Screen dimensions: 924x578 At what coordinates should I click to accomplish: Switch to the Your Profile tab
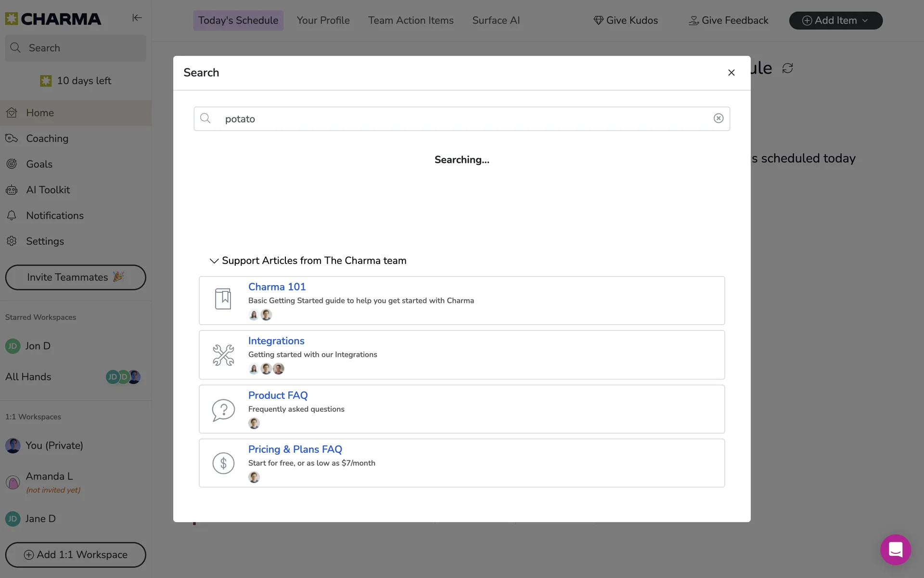coord(323,21)
